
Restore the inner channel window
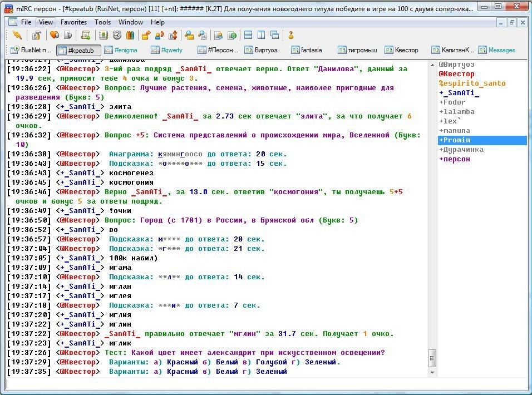tap(511, 22)
